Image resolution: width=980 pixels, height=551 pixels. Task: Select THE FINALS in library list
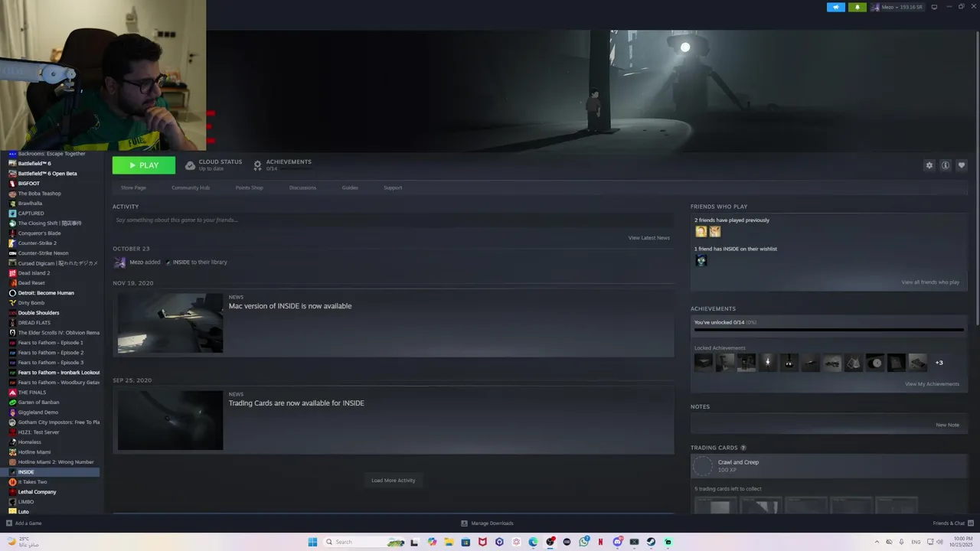coord(32,393)
